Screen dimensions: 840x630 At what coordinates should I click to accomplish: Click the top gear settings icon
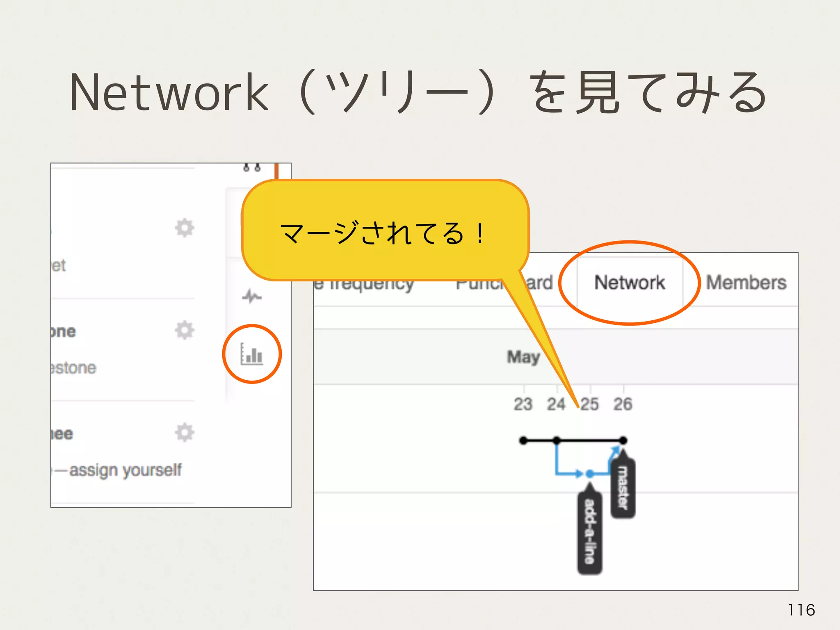(184, 228)
